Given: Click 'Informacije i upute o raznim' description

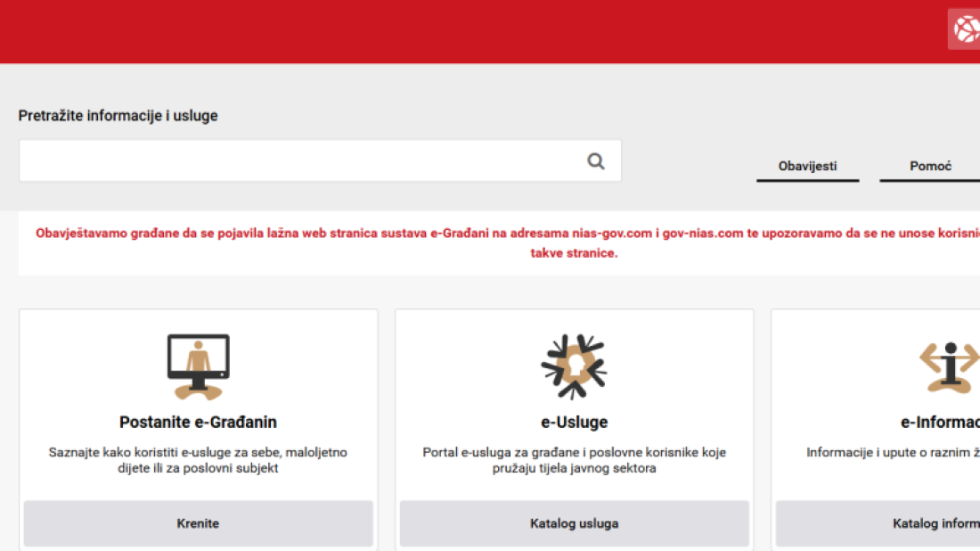Looking at the screenshot, I should pos(893,452).
